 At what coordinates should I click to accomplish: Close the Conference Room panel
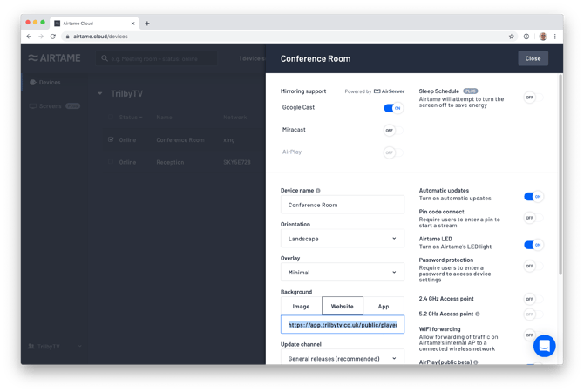[533, 58]
